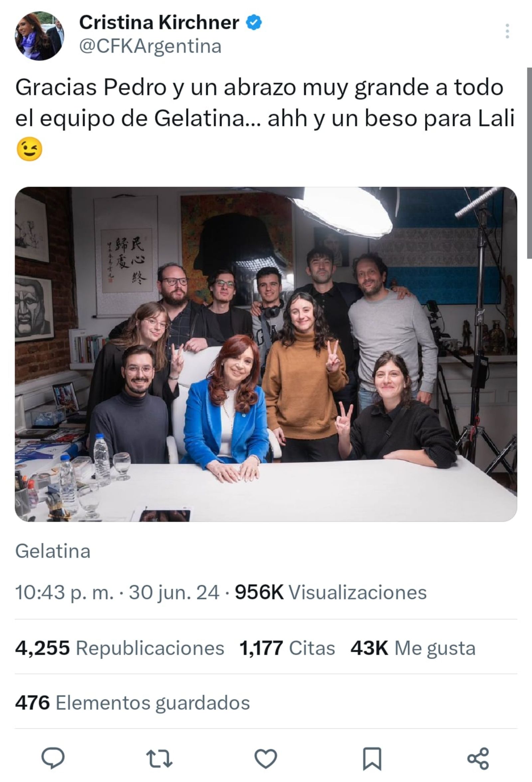This screenshot has height=782, width=532.
Task: View the 4,255 Republicaciones list
Action: tap(119, 648)
